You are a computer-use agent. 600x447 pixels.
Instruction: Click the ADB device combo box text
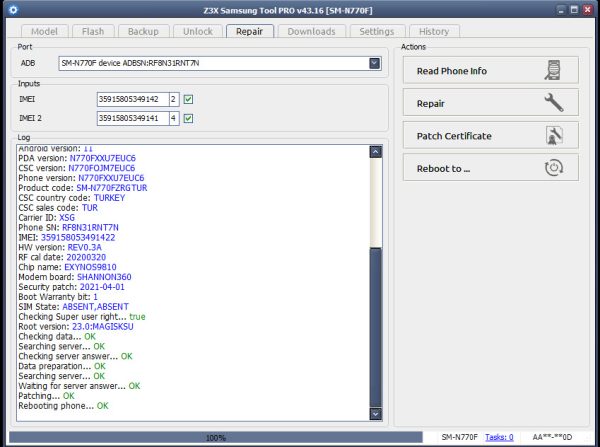[130, 63]
